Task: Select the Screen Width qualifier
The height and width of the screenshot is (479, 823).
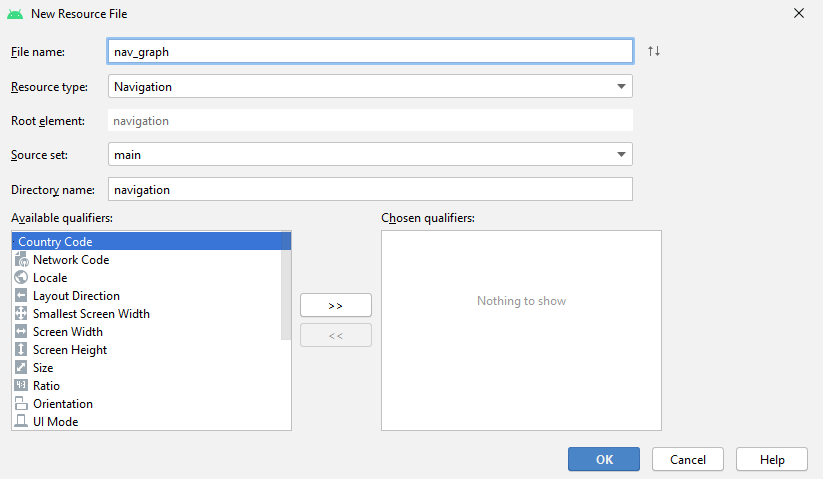Action: (x=67, y=332)
